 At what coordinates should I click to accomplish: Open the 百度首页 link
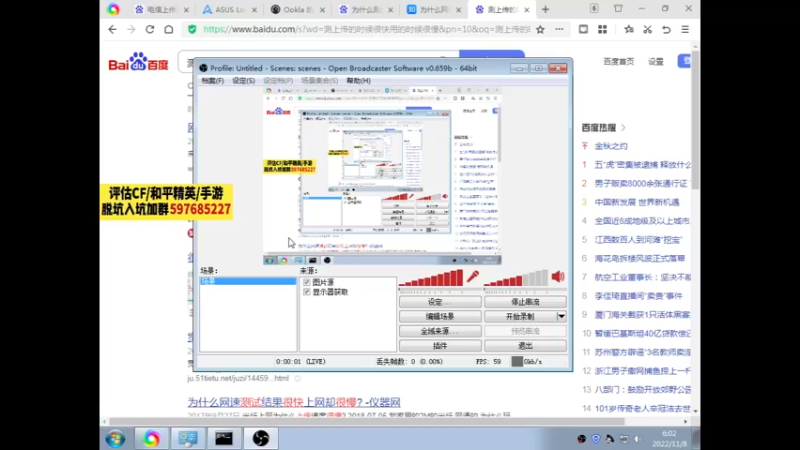click(x=618, y=61)
